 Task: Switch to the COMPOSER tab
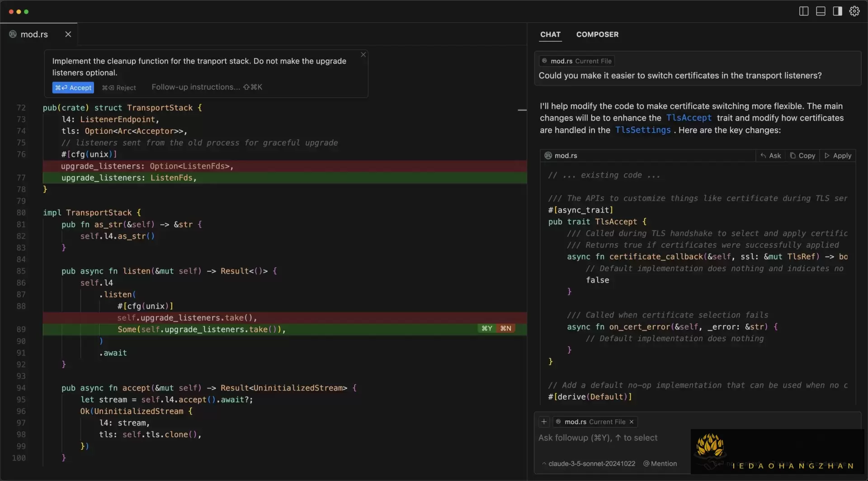point(597,34)
